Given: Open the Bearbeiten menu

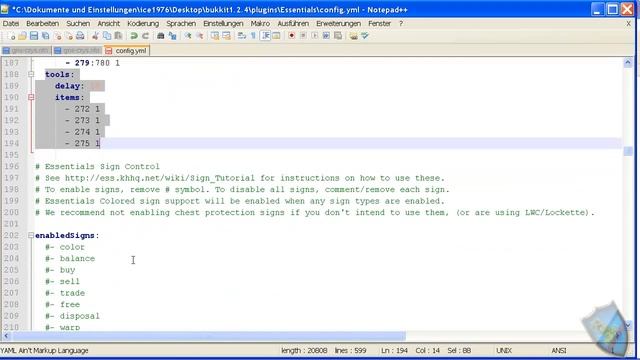Looking at the screenshot, I should 42,24.
